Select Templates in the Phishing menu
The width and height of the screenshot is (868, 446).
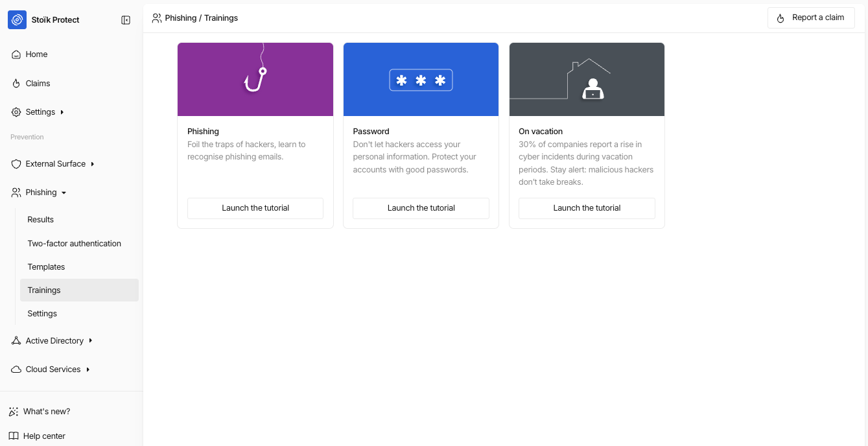[46, 267]
